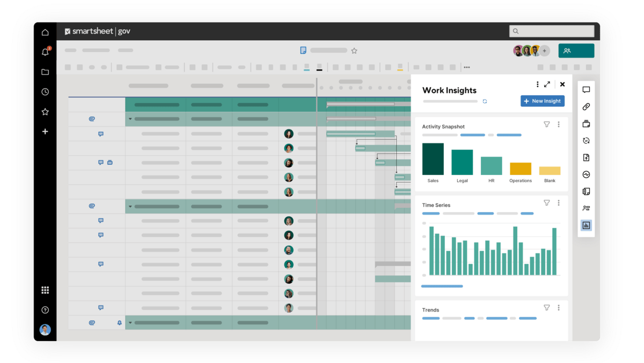
Task: Select the Work Insights bar chart icon
Action: tap(586, 225)
